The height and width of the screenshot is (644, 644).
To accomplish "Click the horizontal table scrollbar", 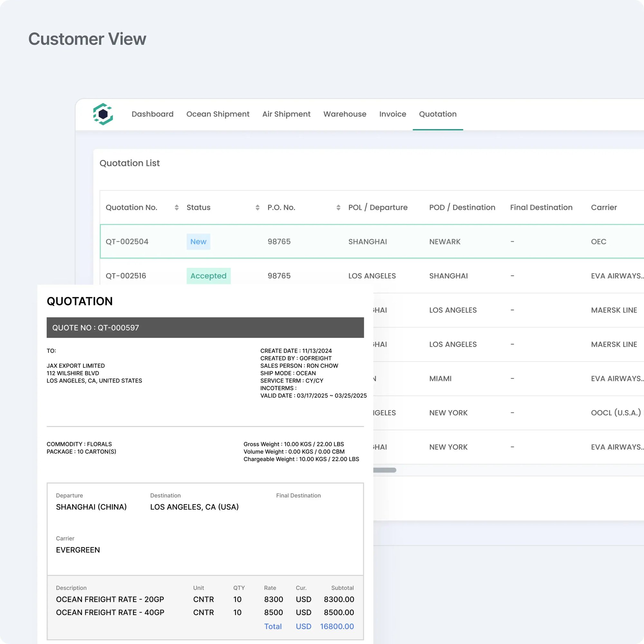I will click(384, 470).
